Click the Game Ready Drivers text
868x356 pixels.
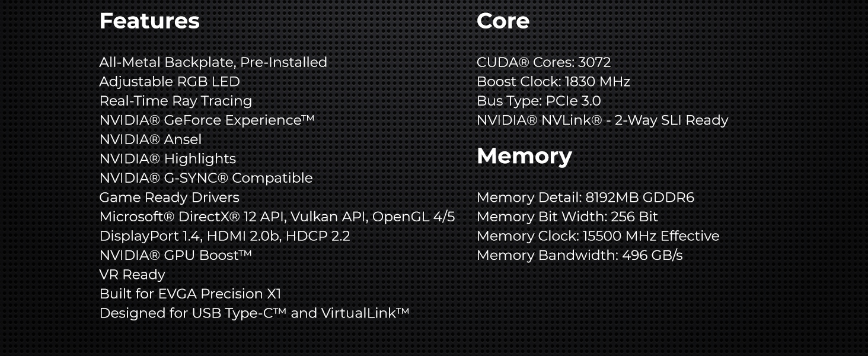click(170, 198)
